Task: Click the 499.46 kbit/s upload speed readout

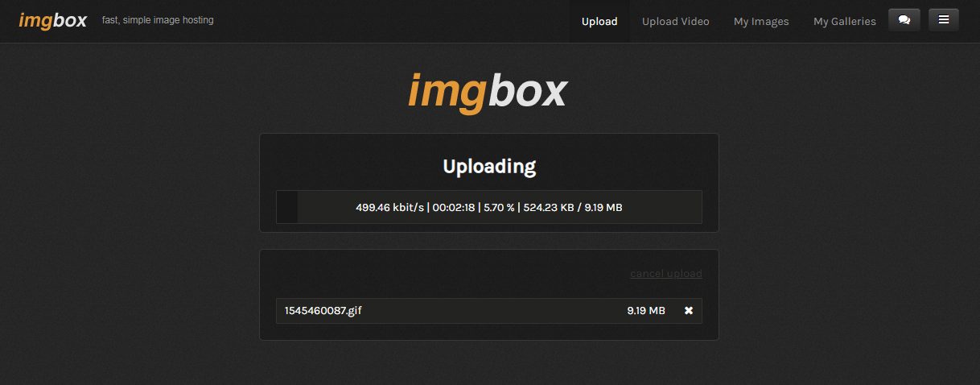Action: (x=389, y=208)
